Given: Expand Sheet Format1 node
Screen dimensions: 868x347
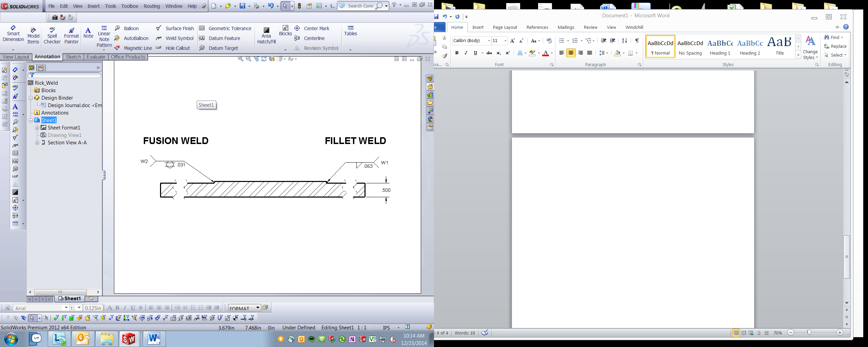Looking at the screenshot, I should [37, 128].
